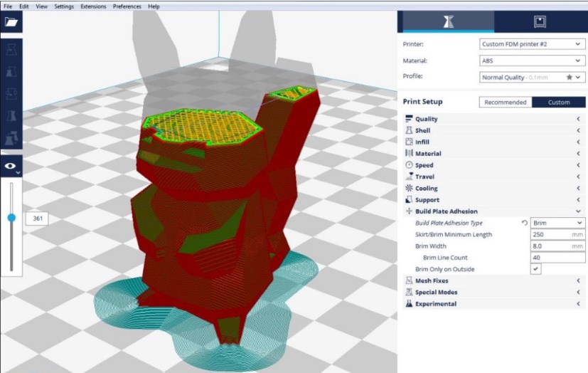Open the View menu
Image resolution: width=588 pixels, height=373 pixels.
[x=42, y=6]
